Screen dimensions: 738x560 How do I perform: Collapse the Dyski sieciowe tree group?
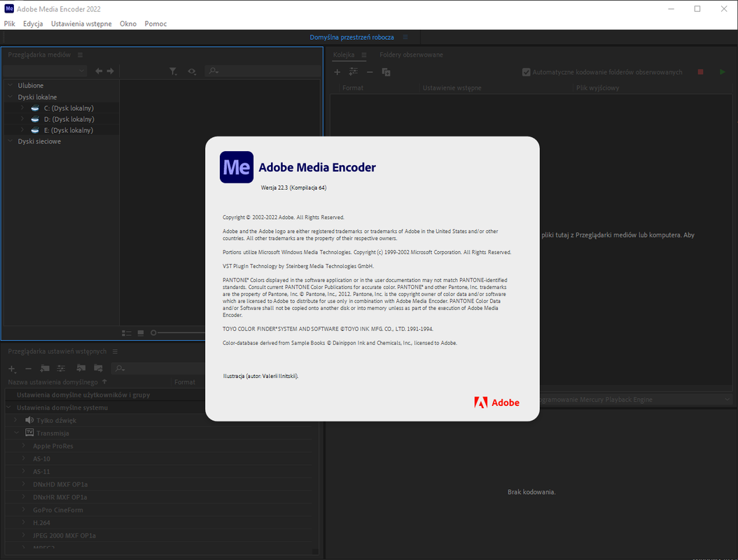click(x=10, y=141)
